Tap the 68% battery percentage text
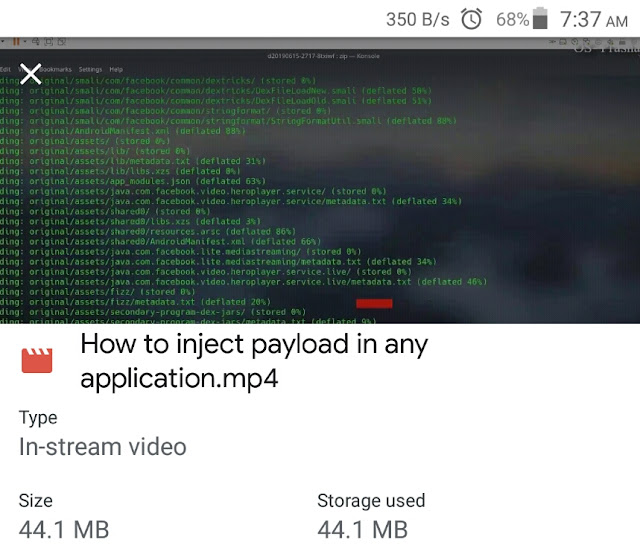This screenshot has height=554, width=640. [x=513, y=19]
